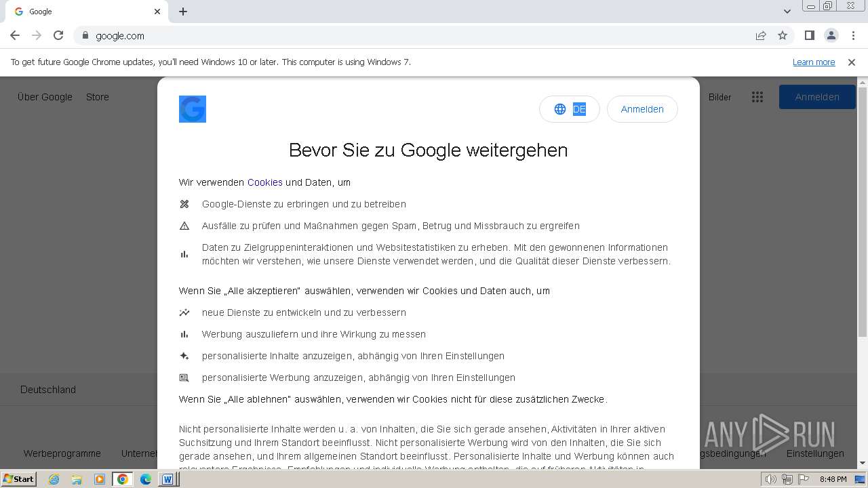Click the browser back arrow
The height and width of the screenshot is (488, 868).
coord(15,35)
